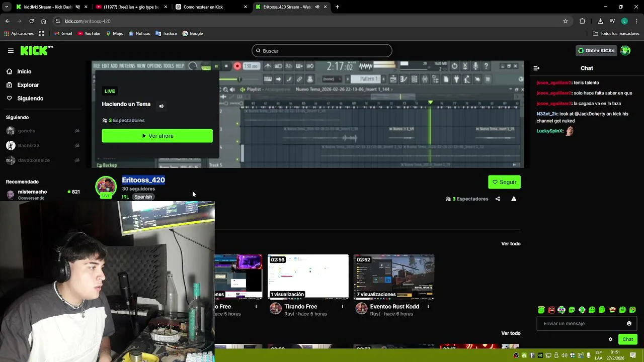This screenshot has height=362, width=644.
Task: Open davooxeneize's followed channel
Action: point(43,160)
